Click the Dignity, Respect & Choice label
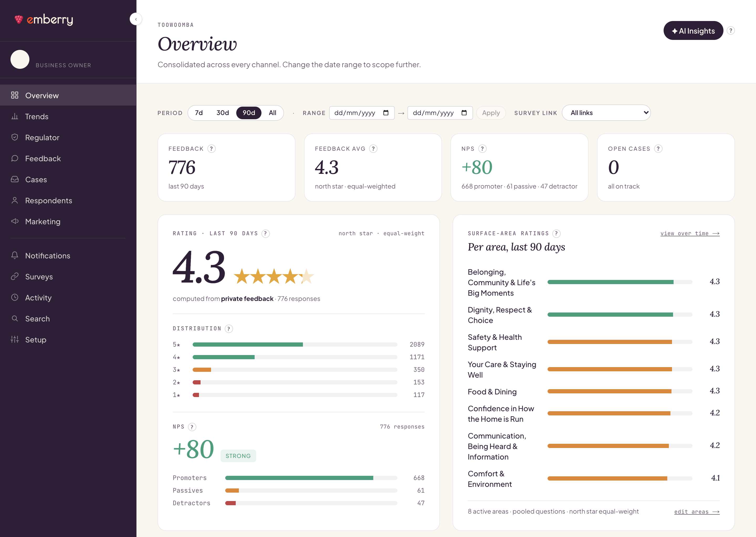Viewport: 756px width, 537px height. coord(500,315)
